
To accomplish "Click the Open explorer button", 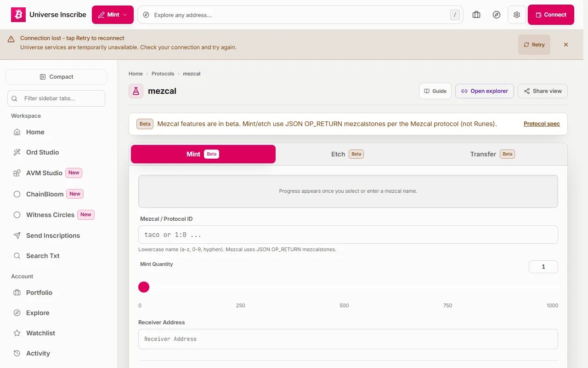I will [x=485, y=91].
